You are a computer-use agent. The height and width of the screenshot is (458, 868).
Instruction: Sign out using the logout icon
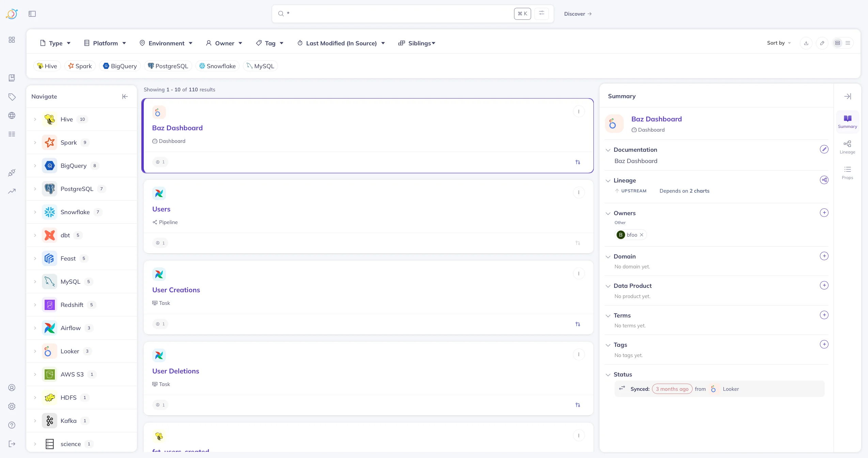point(12,444)
